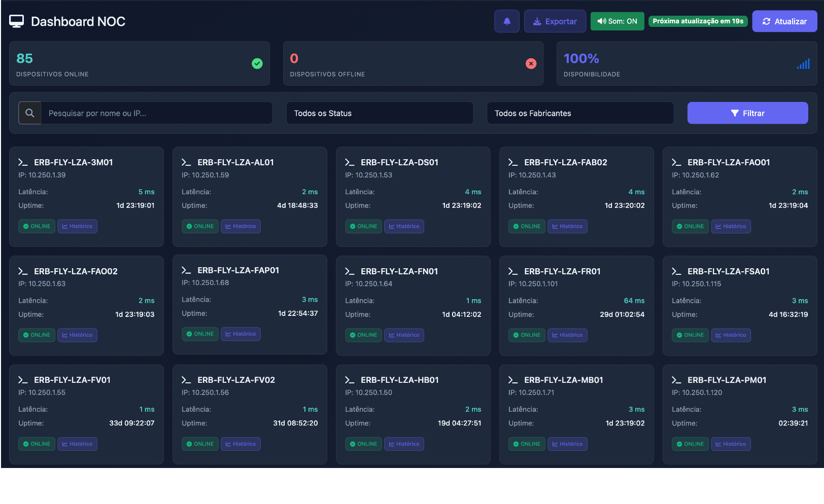Select the Dashboard NOC header
The width and height of the screenshot is (824, 504).
78,21
